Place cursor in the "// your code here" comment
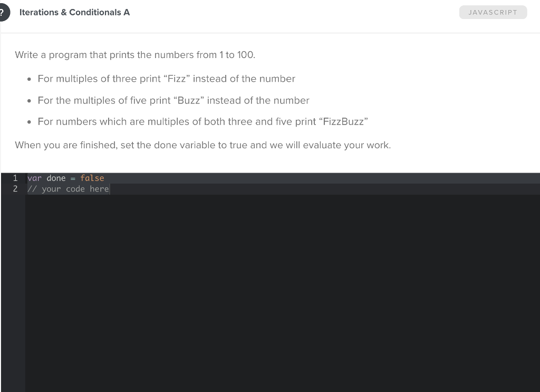This screenshot has height=392, width=540. coord(68,189)
